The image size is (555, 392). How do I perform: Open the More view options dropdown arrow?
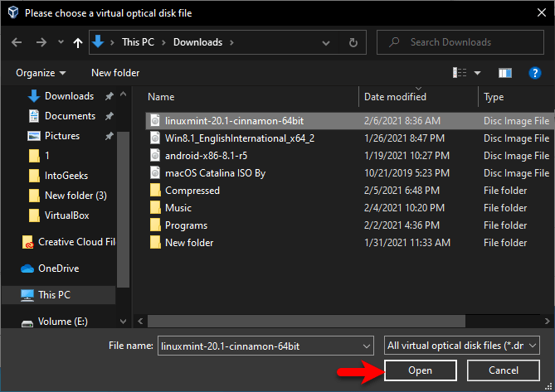click(477, 73)
